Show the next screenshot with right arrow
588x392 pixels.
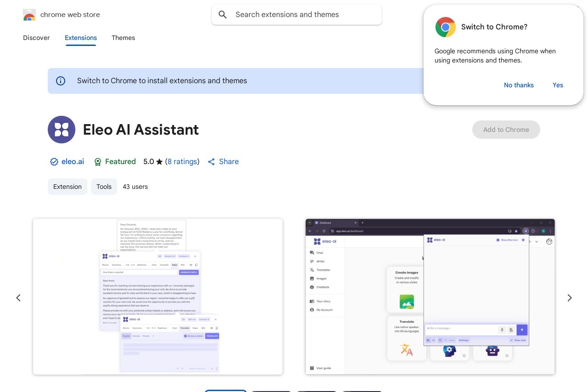pyautogui.click(x=570, y=298)
